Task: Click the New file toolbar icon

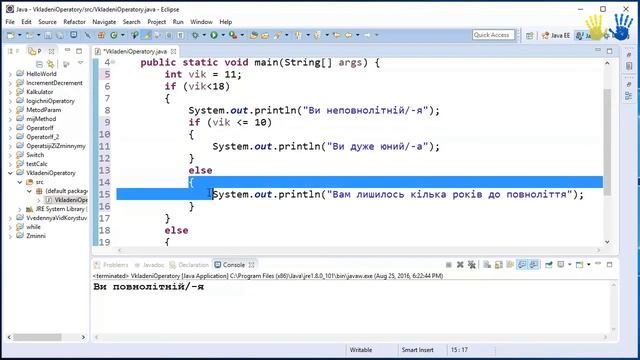Action: (x=11, y=35)
